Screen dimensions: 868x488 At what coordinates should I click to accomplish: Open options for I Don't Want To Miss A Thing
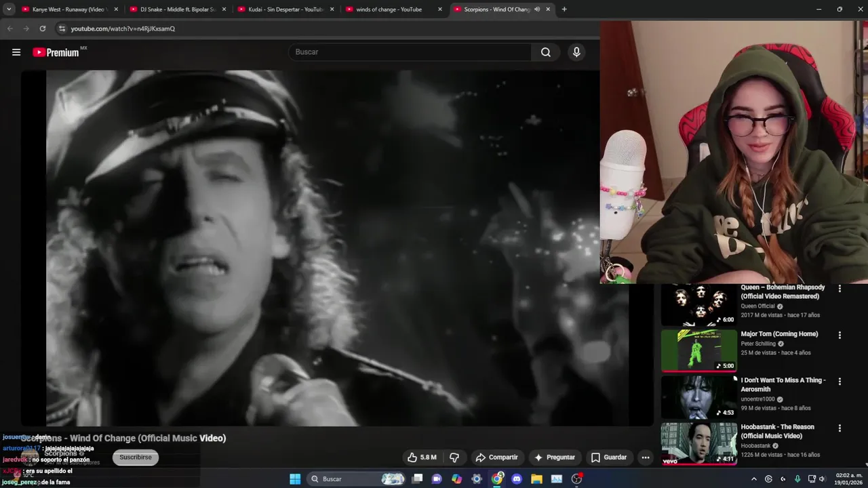click(x=840, y=382)
